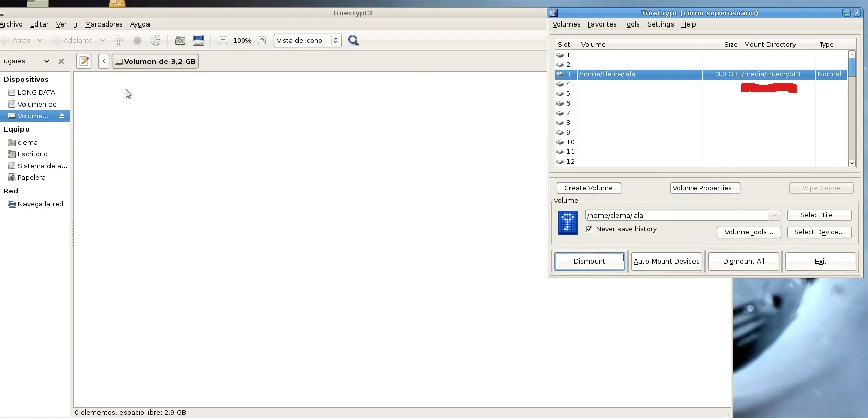Click the stop loading icon in file manager

click(x=137, y=40)
